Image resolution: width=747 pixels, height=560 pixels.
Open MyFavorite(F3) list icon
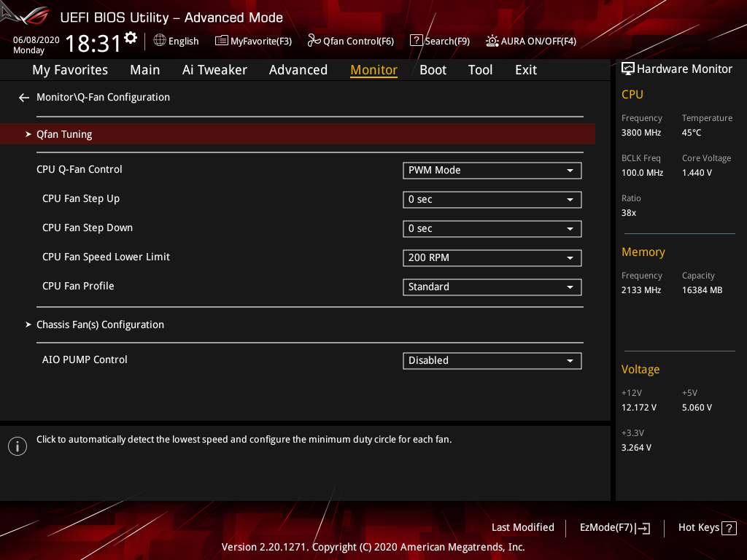(x=222, y=41)
